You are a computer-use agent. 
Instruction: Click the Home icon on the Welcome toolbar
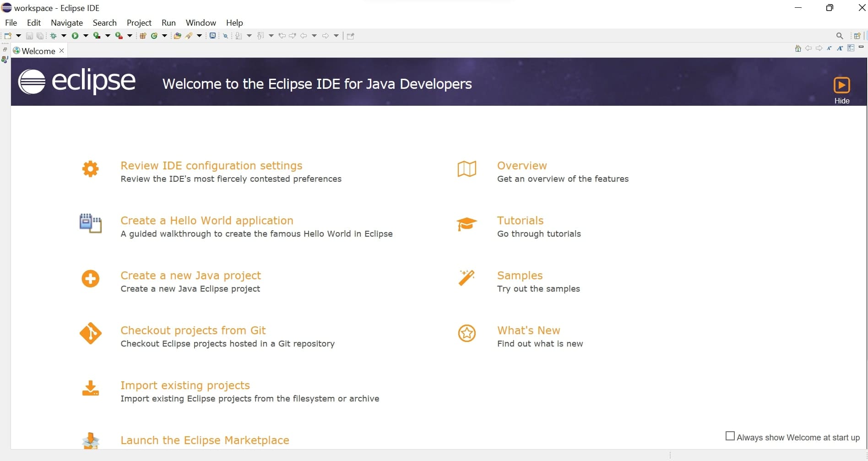798,48
